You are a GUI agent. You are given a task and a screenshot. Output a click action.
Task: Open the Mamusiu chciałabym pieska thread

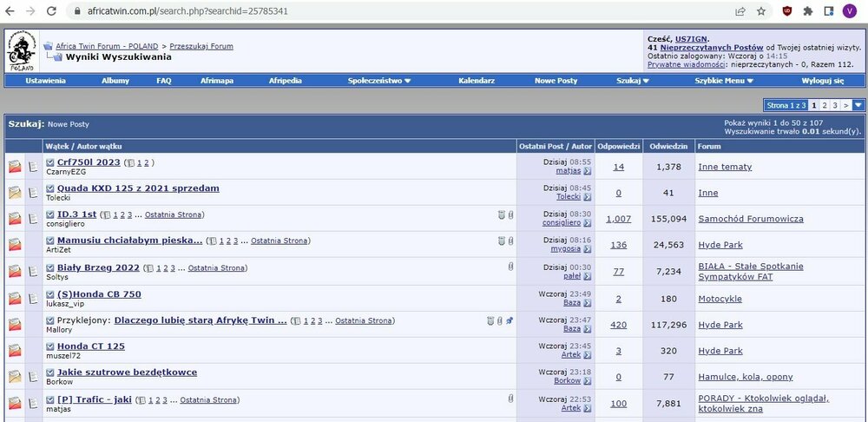pos(129,241)
